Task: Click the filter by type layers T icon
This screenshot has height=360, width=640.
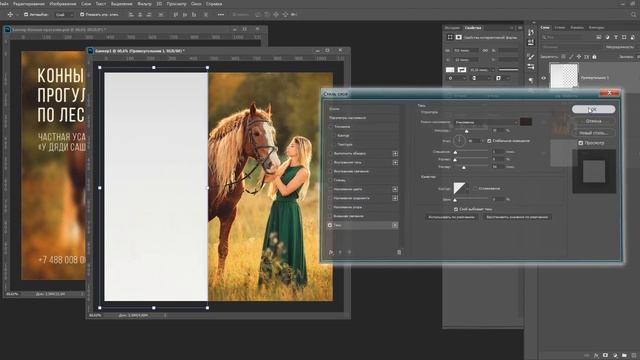Action: (616, 37)
